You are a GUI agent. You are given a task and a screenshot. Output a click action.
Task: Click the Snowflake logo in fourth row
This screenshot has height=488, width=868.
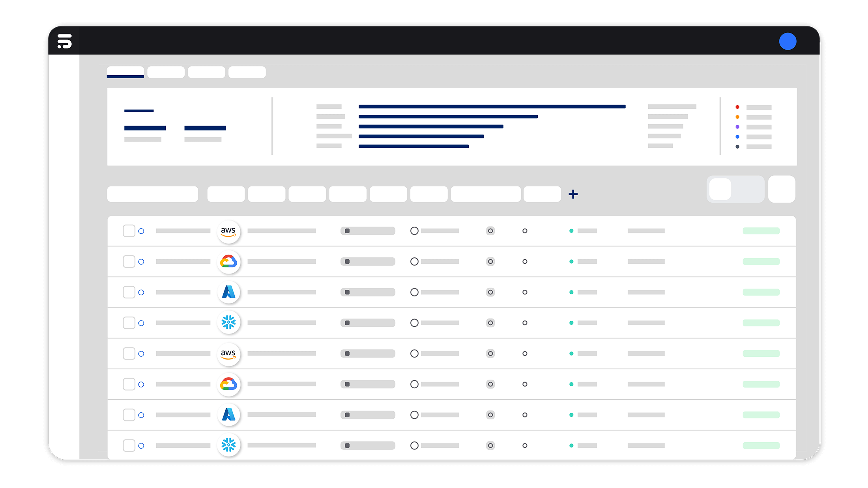tap(228, 322)
